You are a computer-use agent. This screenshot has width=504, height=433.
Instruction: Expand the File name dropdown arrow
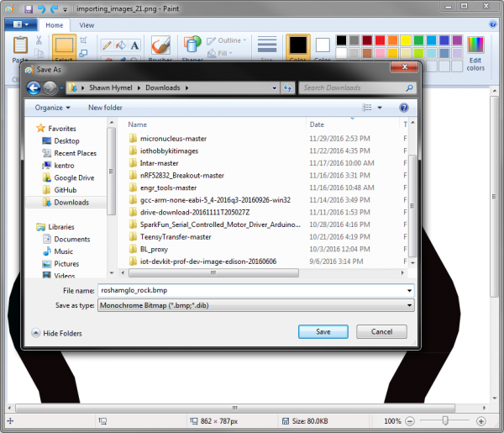(409, 291)
